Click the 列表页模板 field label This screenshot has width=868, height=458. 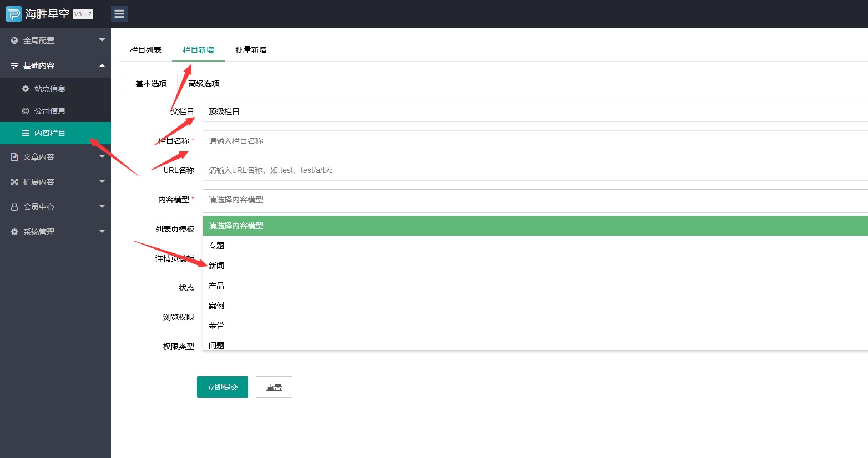point(175,229)
